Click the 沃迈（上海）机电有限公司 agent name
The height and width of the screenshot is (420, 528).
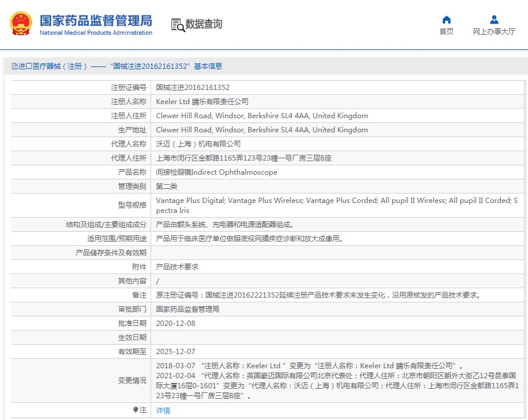click(198, 144)
